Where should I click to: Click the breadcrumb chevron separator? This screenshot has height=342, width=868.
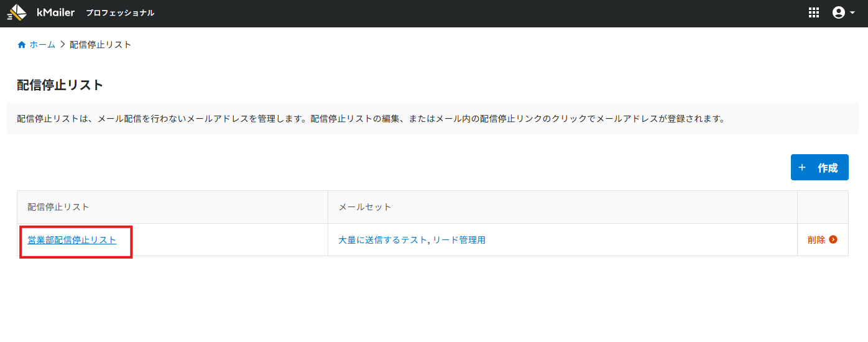coord(63,45)
